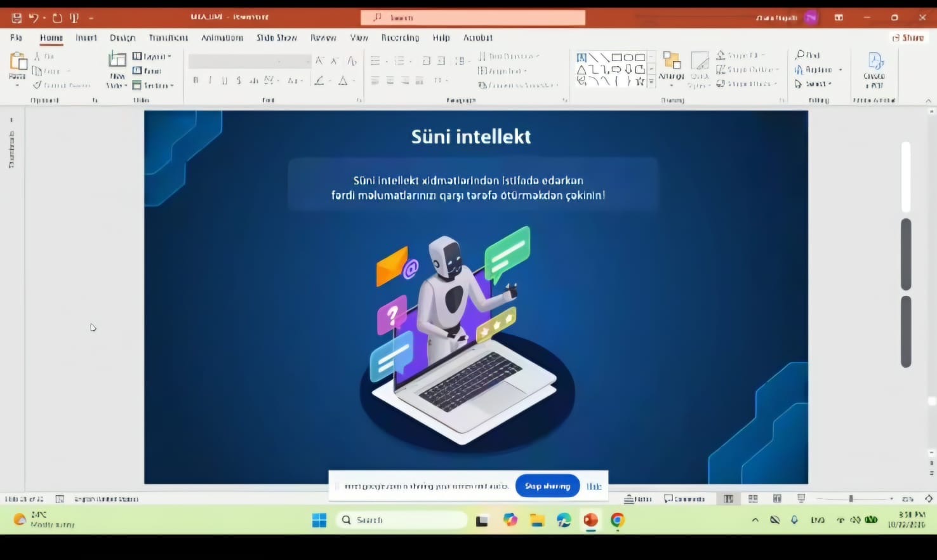Open the Layout dropdown

(152, 57)
